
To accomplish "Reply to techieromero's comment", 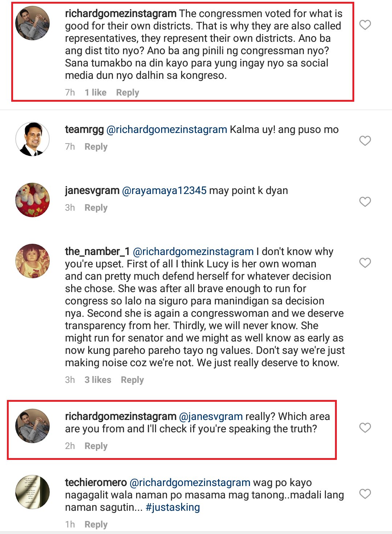I will click(96, 525).
